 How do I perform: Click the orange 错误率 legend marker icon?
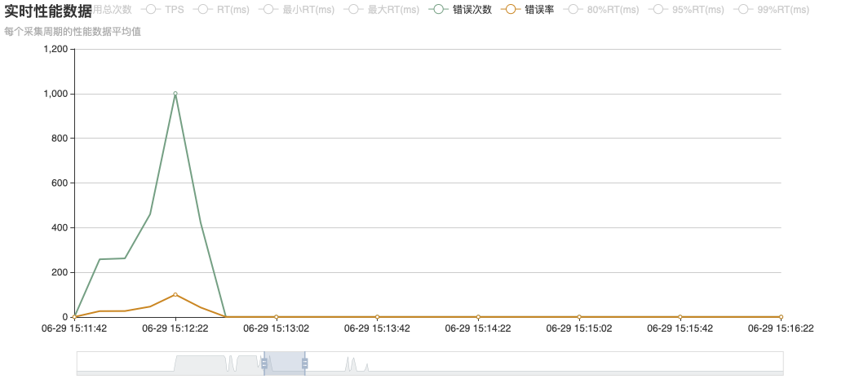point(510,10)
